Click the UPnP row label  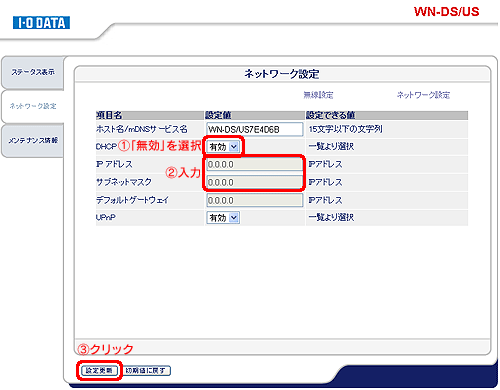(x=106, y=217)
